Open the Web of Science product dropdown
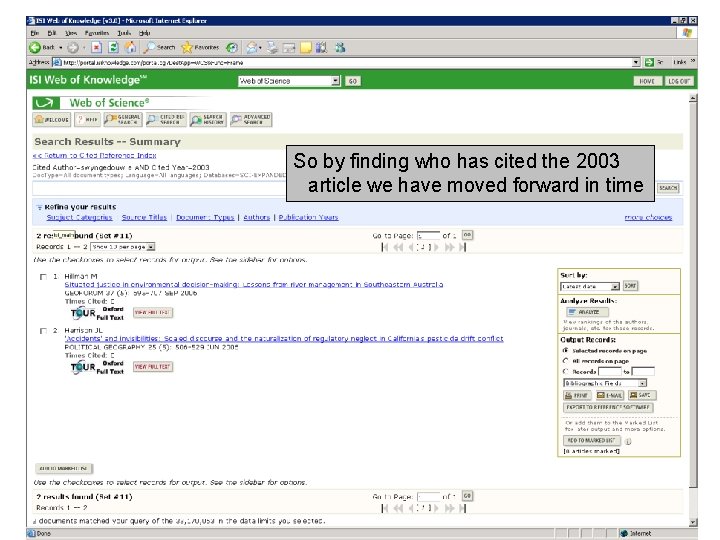720x540 pixels. point(289,81)
